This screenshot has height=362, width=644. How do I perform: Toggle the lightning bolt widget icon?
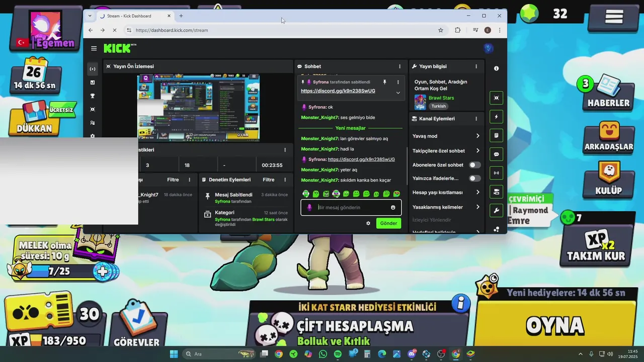(x=497, y=117)
